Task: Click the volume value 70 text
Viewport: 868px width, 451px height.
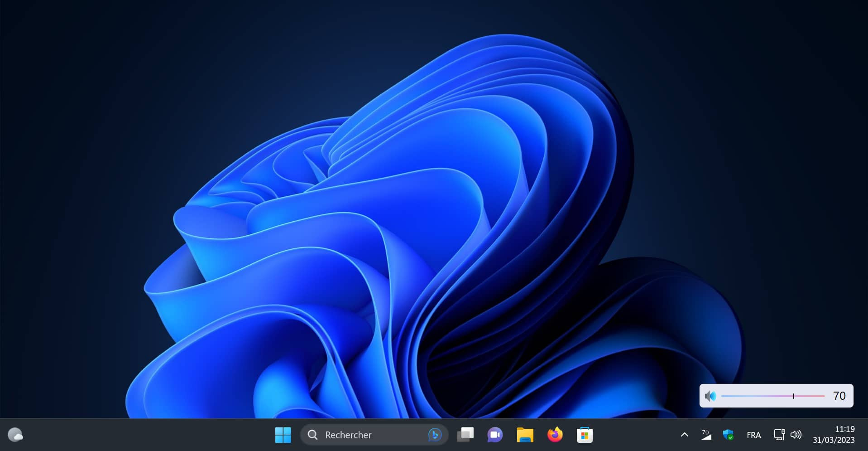Action: click(x=839, y=396)
